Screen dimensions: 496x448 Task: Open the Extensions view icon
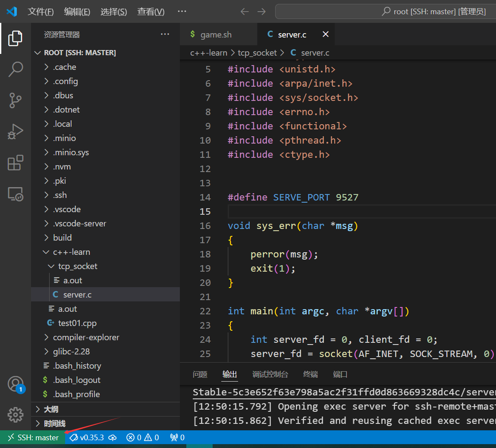tap(15, 163)
